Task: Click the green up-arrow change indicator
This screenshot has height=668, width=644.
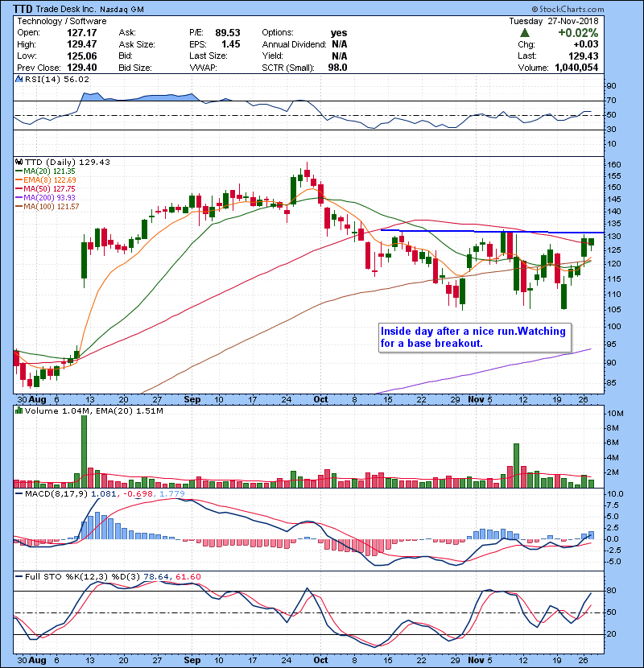Action: pos(525,32)
